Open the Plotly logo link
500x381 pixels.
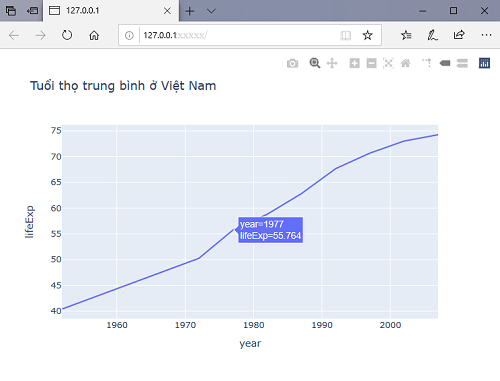click(x=484, y=63)
